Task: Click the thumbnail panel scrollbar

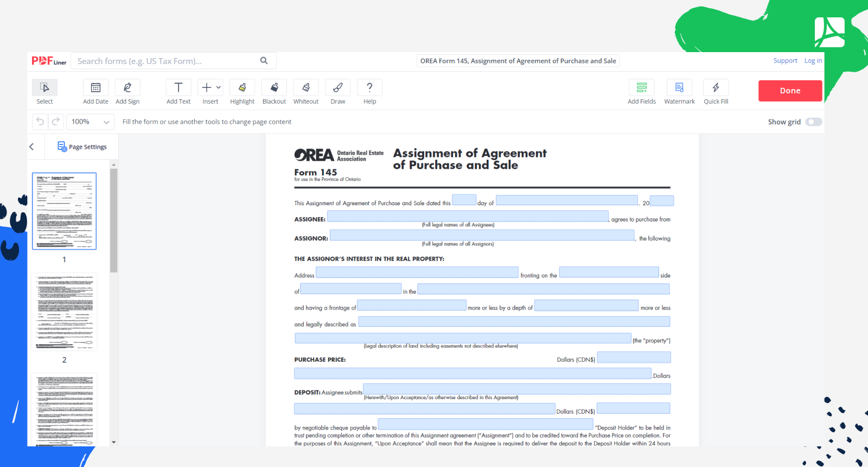Action: pos(113,220)
